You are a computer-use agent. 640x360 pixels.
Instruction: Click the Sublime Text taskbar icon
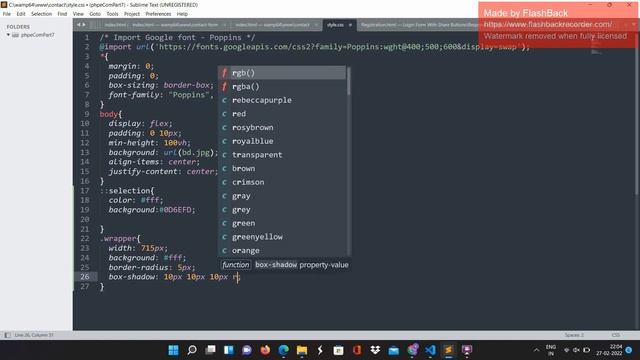[449, 350]
